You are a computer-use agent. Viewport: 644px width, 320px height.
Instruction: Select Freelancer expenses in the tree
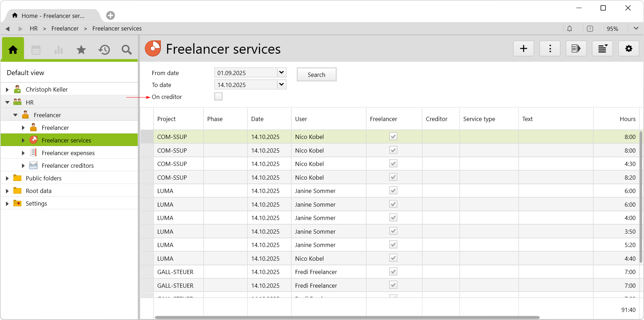point(68,153)
